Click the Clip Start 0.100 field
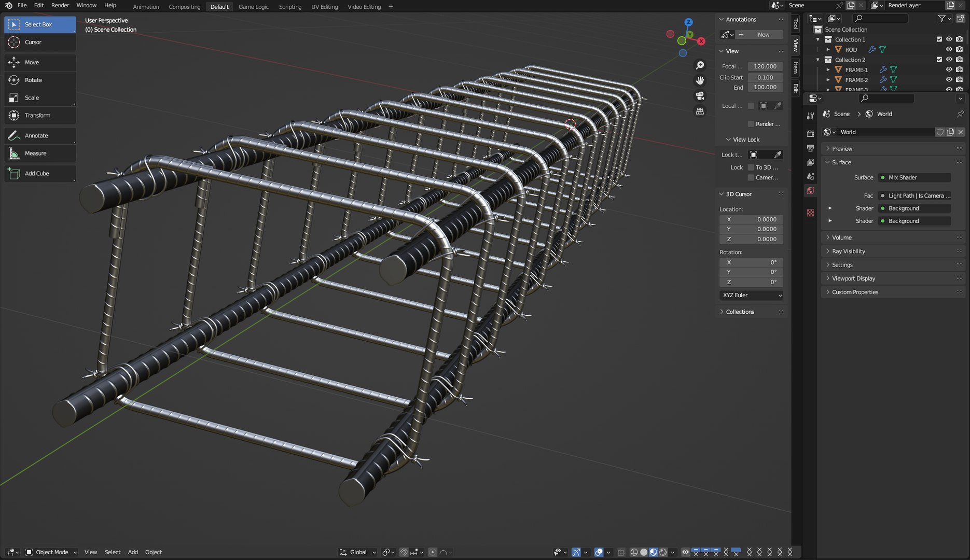 pos(765,77)
